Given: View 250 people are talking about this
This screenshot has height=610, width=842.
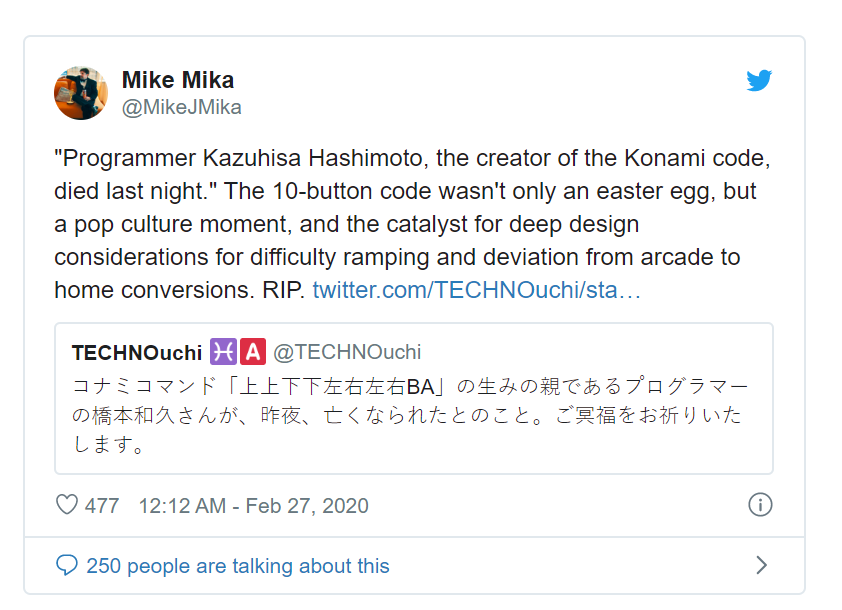Looking at the screenshot, I should tap(238, 566).
